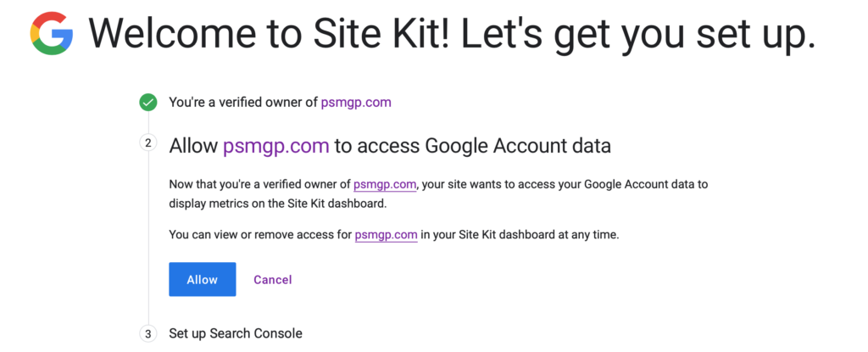Click "to access Google Account data" heading text
The height and width of the screenshot is (352, 868).
click(473, 146)
